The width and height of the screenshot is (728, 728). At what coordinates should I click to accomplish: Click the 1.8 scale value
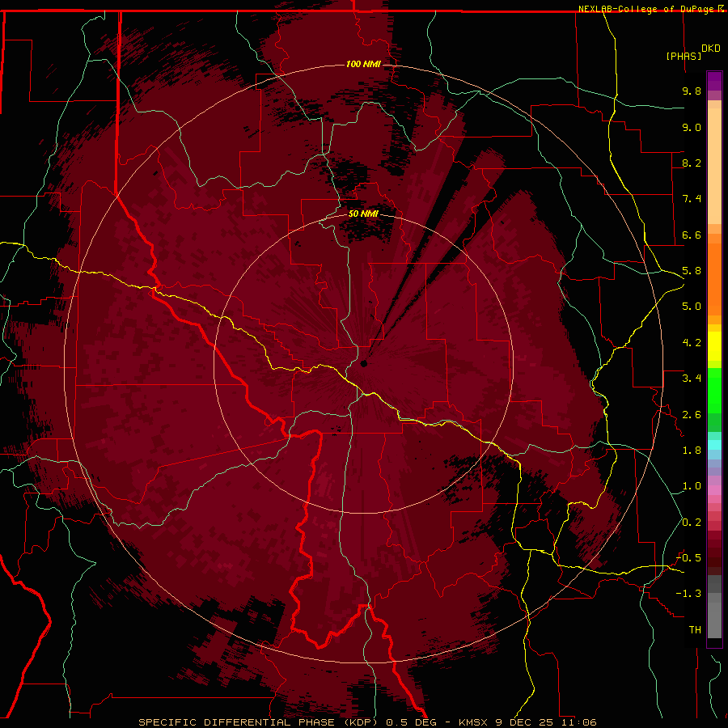692,451
